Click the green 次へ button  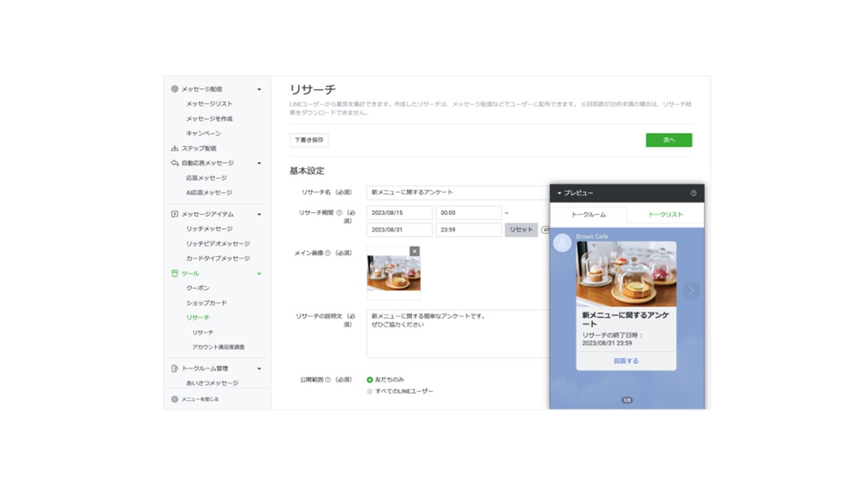669,140
